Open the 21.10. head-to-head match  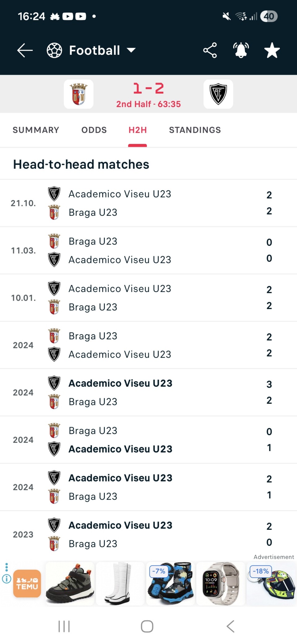tap(148, 203)
